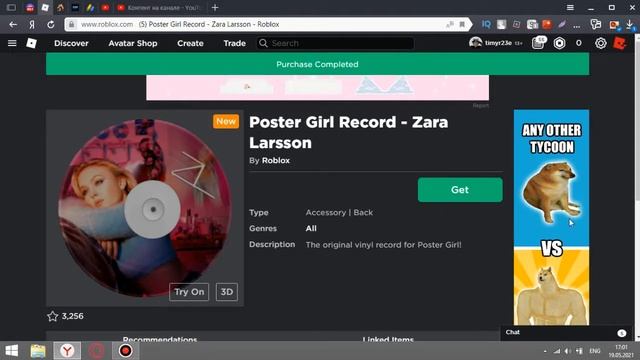
Task: Switch to the unlabeled red YouTube tab
Action: click(x=105, y=7)
